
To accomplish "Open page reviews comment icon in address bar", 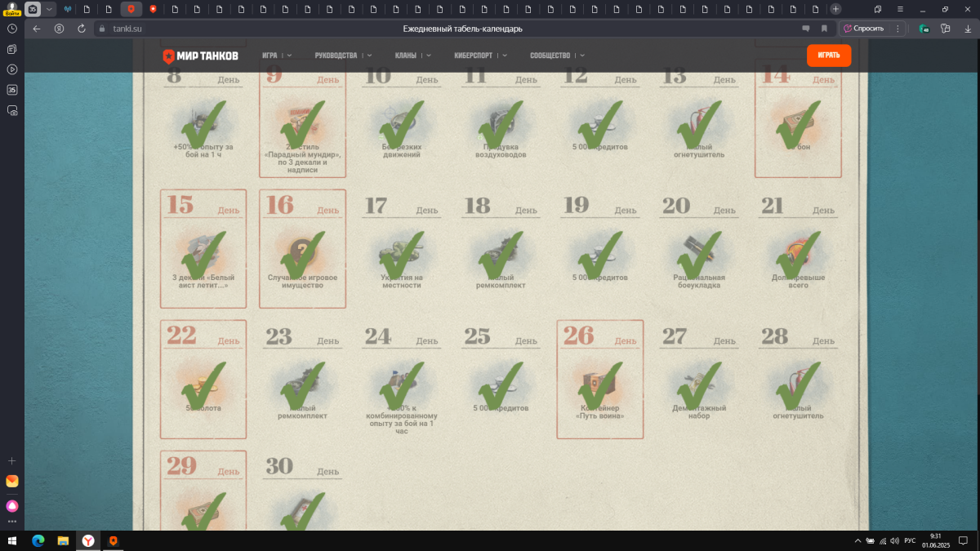I will (x=806, y=28).
